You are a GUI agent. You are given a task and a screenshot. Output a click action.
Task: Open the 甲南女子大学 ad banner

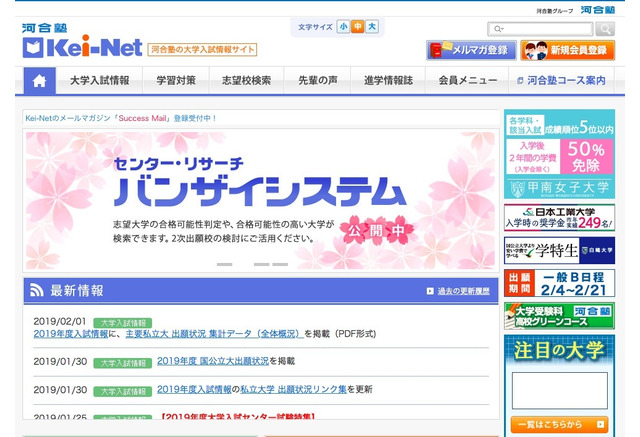tap(559, 154)
